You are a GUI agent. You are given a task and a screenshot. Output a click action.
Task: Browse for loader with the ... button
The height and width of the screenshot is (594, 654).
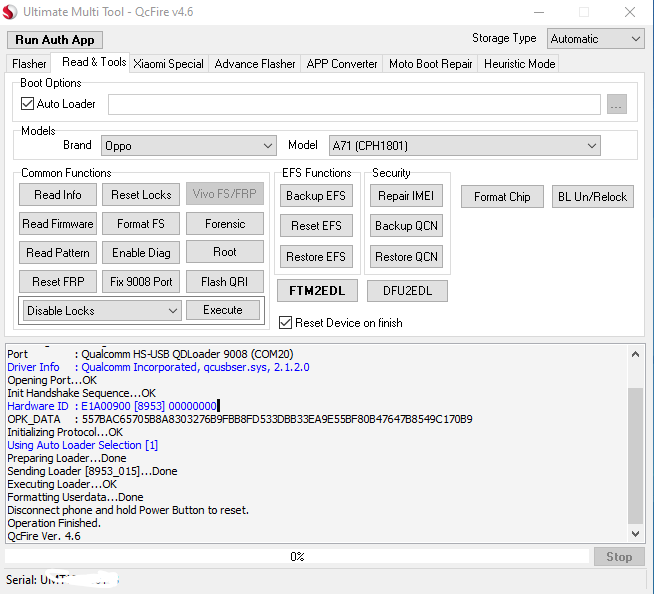[616, 104]
